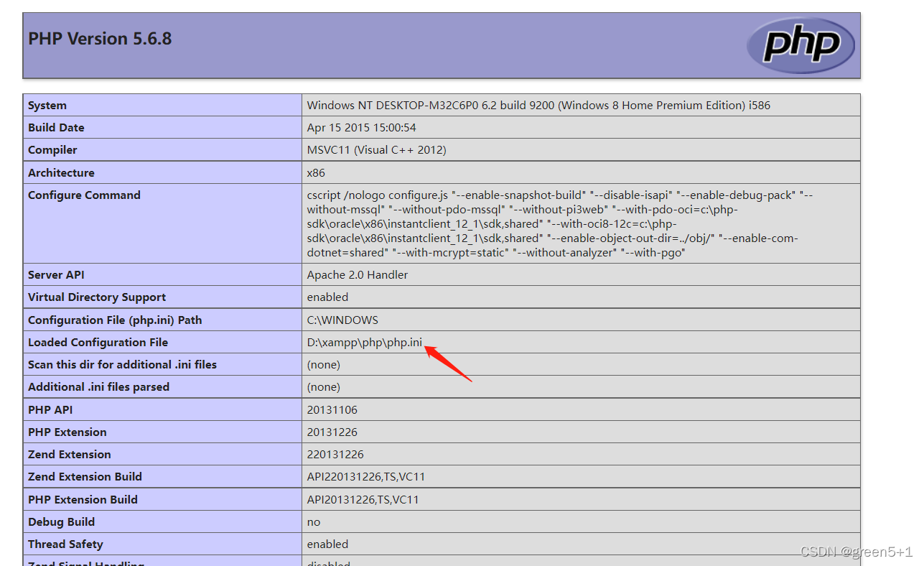Select the "enabled" value for Thread Safety
Image resolution: width=924 pixels, height=566 pixels.
(x=327, y=544)
